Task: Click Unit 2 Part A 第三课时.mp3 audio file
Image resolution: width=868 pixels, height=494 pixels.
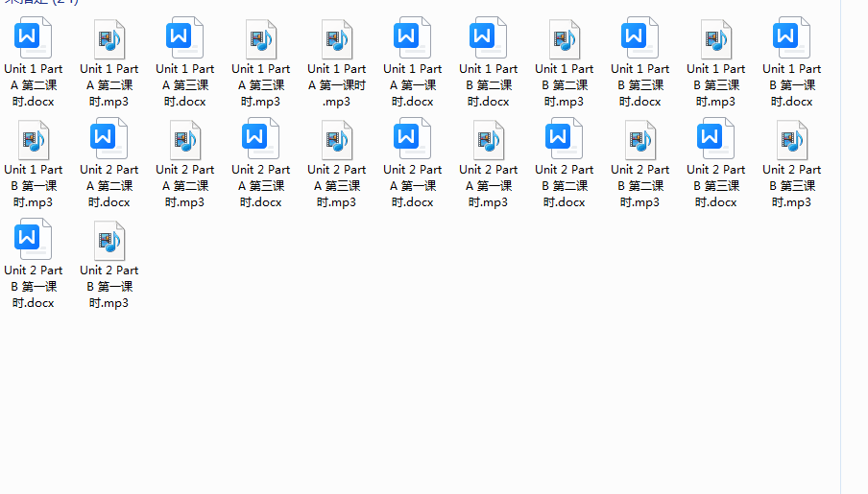Action: click(x=336, y=140)
